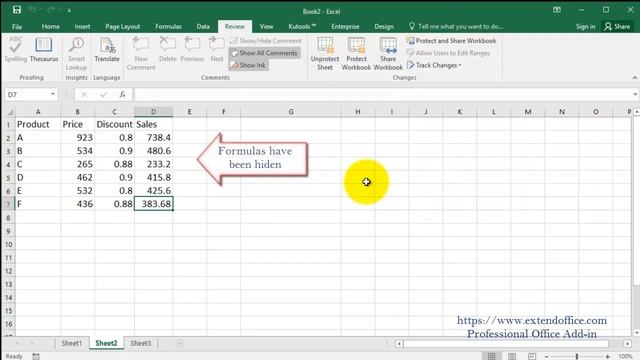
Task: Select column G header
Action: pos(291,112)
